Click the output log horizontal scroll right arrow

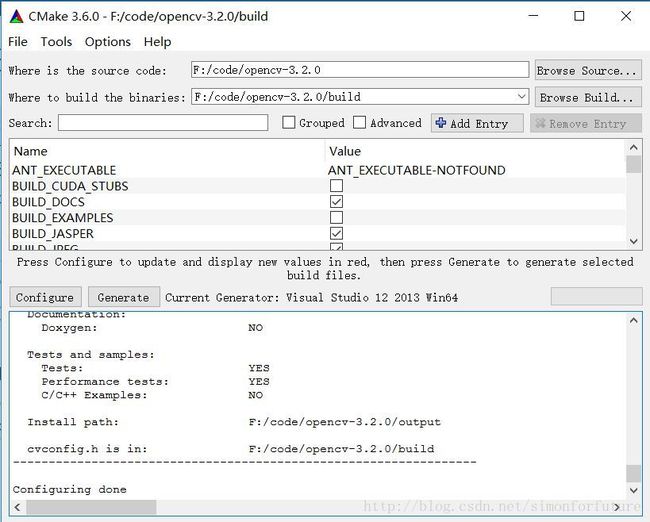pos(618,507)
